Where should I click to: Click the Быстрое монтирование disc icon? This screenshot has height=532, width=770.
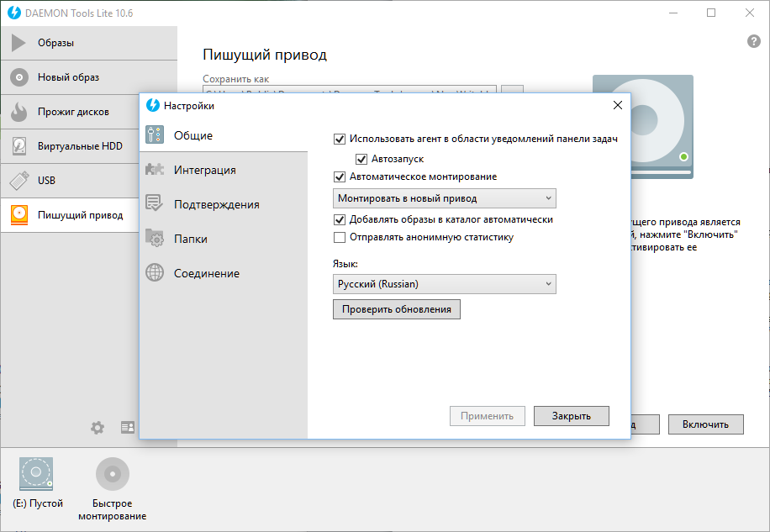[113, 474]
